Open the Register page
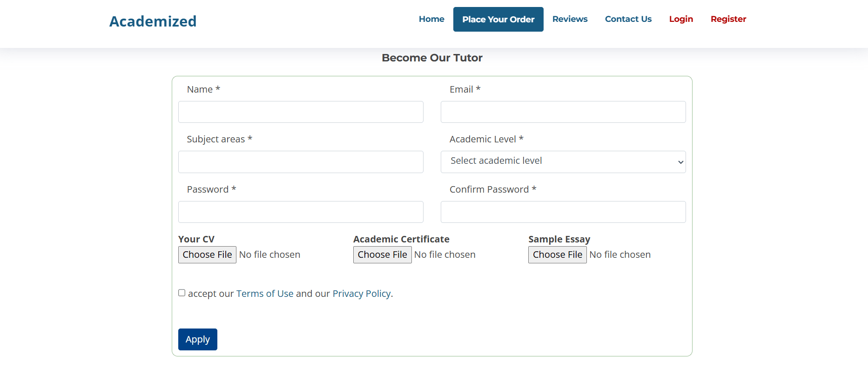 click(728, 19)
